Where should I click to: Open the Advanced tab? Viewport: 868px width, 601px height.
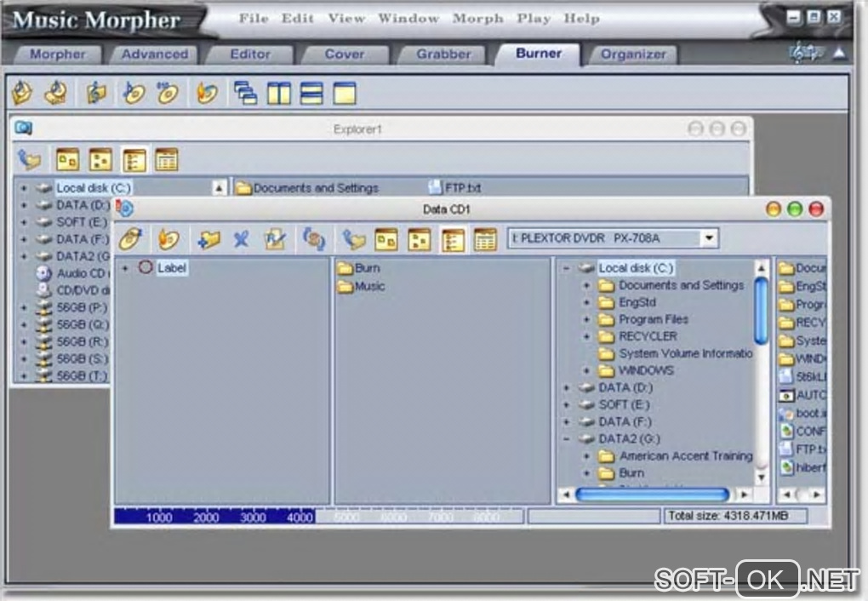(x=154, y=54)
